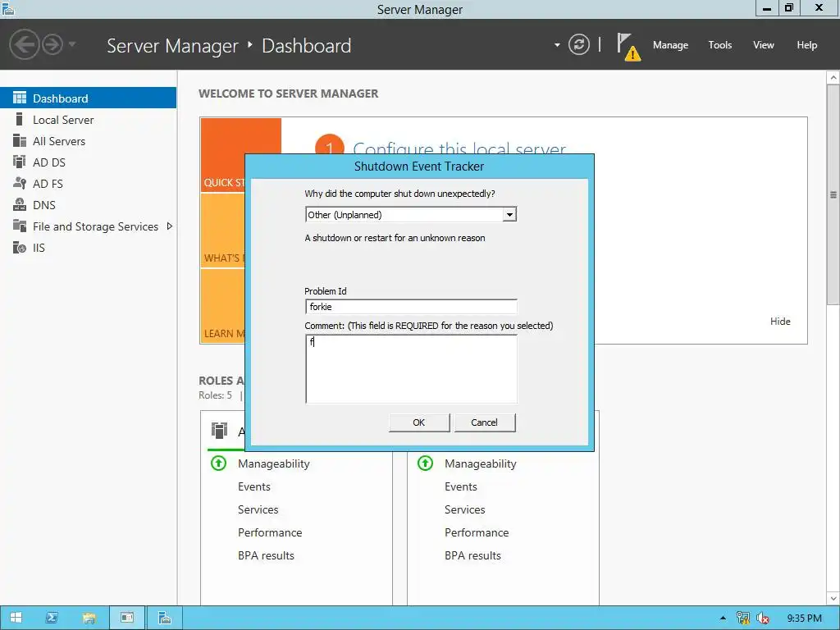The height and width of the screenshot is (630, 840).
Task: Open BPA results in right role tile
Action: 472,555
